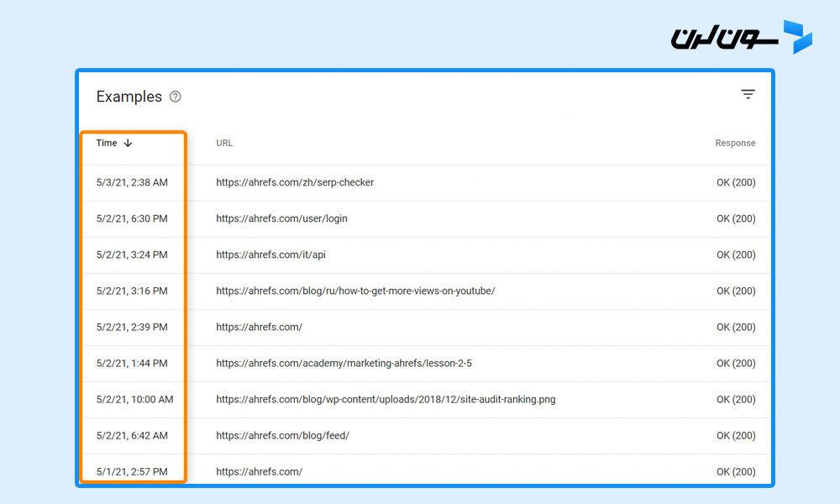
Task: Click the Examples panel title
Action: click(129, 97)
